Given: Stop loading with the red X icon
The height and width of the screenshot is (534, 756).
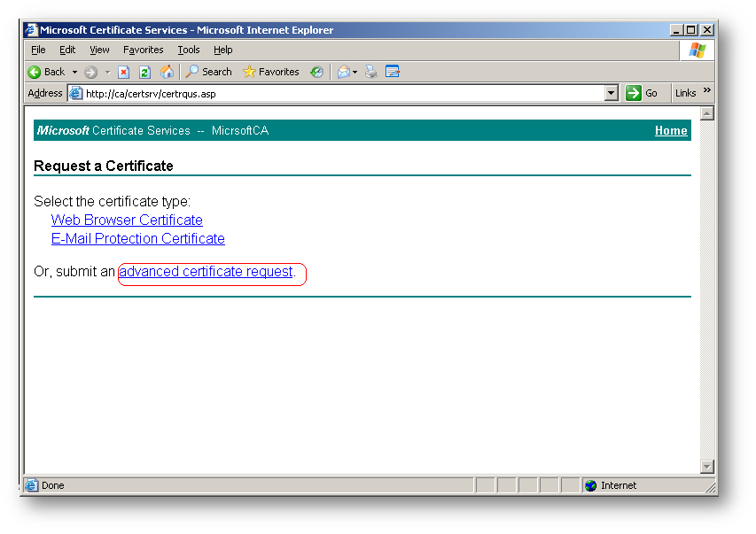Looking at the screenshot, I should coord(124,73).
